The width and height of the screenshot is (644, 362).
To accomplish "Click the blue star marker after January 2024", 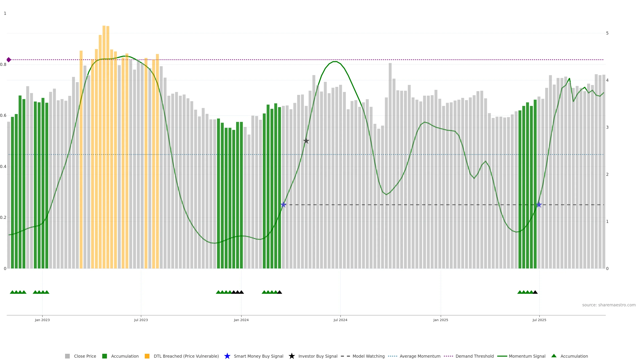I will pyautogui.click(x=283, y=205).
